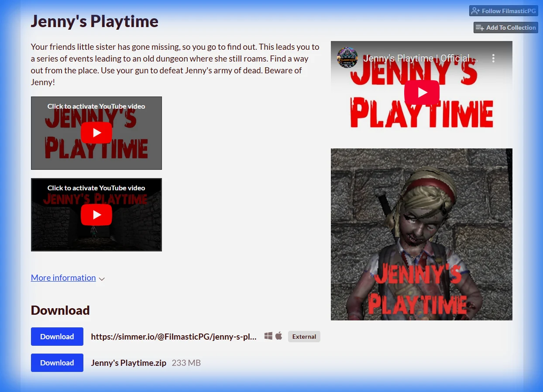Click the Apple platform icon
Image resolution: width=543 pixels, height=392 pixels.
coord(279,336)
